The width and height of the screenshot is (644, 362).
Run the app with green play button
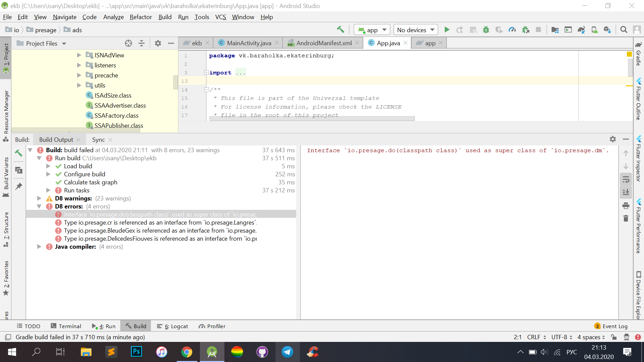[447, 30]
